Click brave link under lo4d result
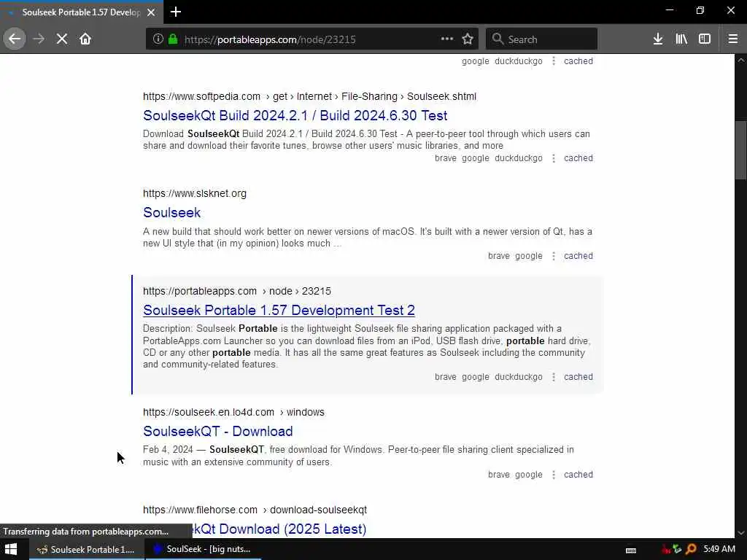The image size is (747, 560). click(499, 474)
